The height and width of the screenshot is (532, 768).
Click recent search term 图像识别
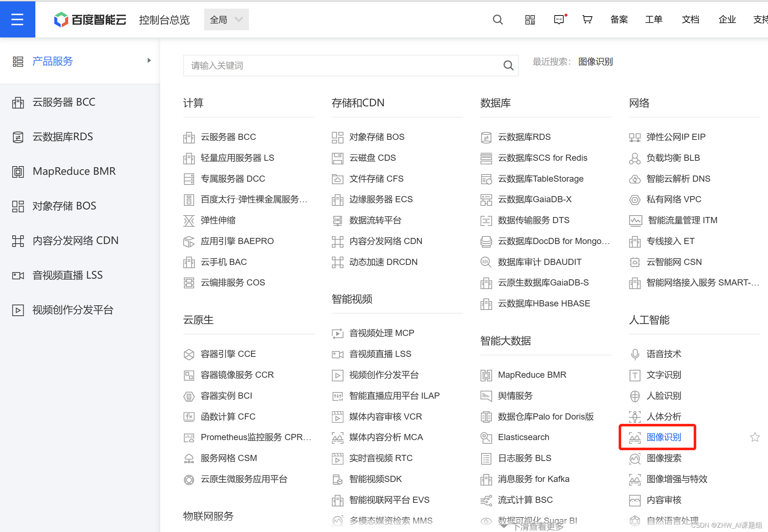[x=595, y=62]
